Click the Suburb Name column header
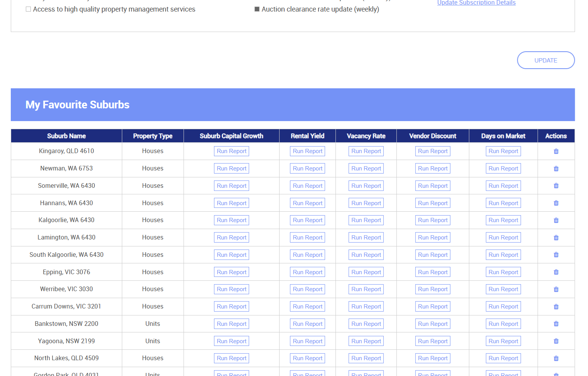This screenshot has width=588, height=376. coord(66,136)
